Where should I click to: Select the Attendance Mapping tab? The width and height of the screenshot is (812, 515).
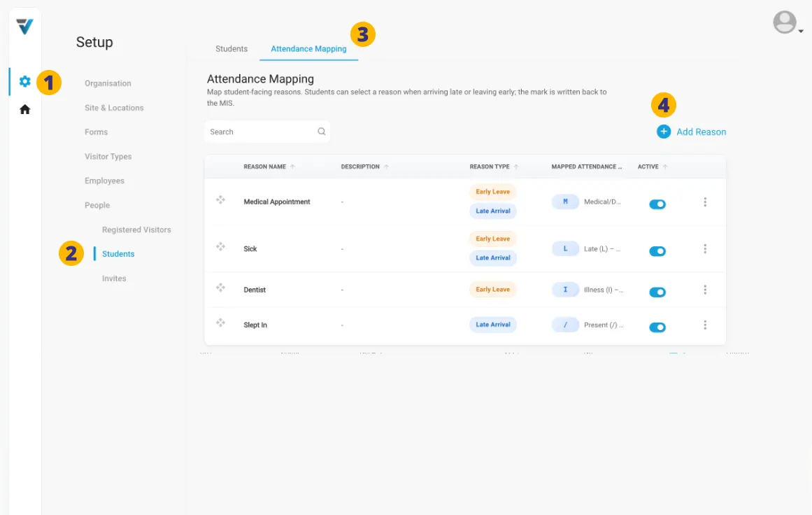coord(308,49)
